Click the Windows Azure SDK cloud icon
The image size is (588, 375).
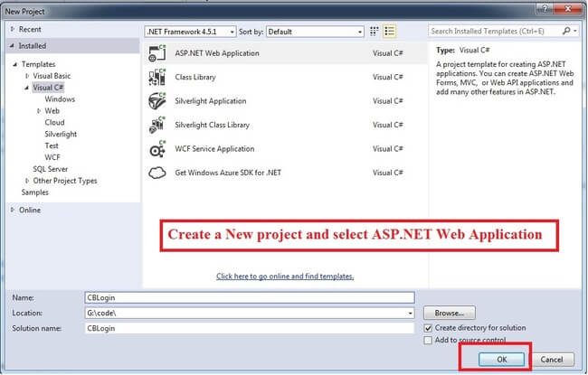point(157,173)
